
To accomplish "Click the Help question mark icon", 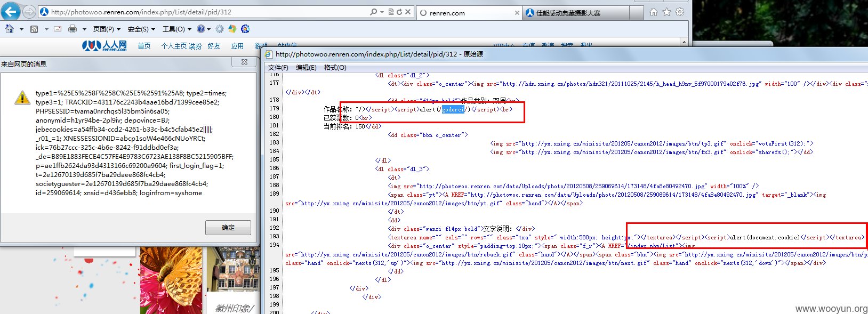I will click(201, 29).
